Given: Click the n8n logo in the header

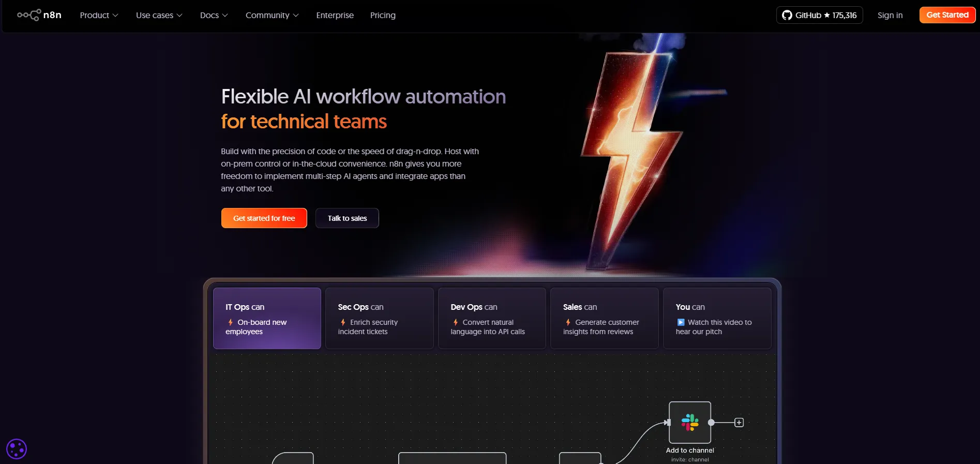Looking at the screenshot, I should (39, 15).
